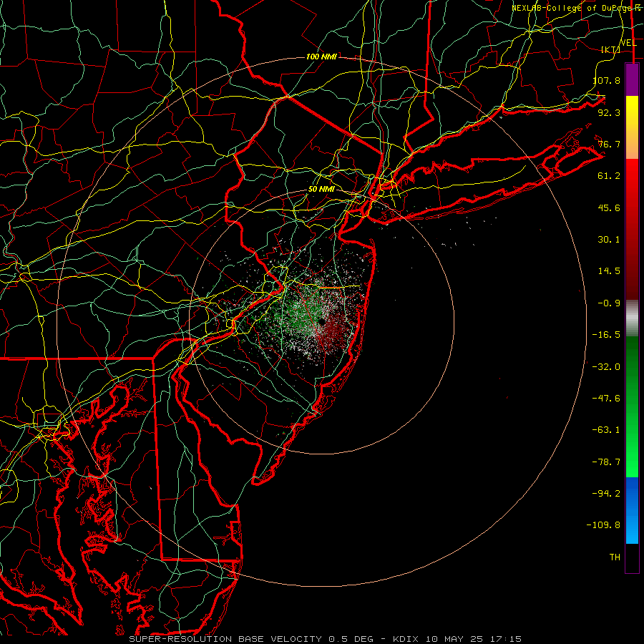This screenshot has width=644, height=644.
Task: Click the 45.6 velocity scale value
Action: tap(609, 208)
